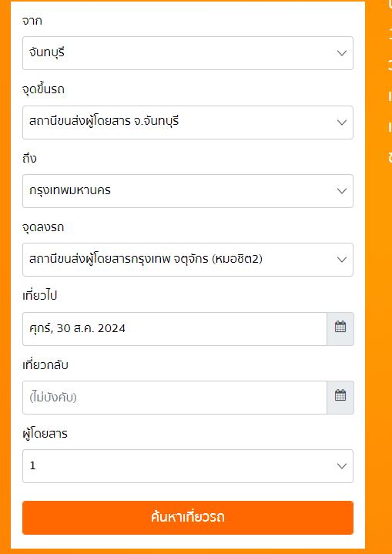The height and width of the screenshot is (554, 392).
Task: Click chevron arrow of ถึง dropdown
Action: point(341,191)
